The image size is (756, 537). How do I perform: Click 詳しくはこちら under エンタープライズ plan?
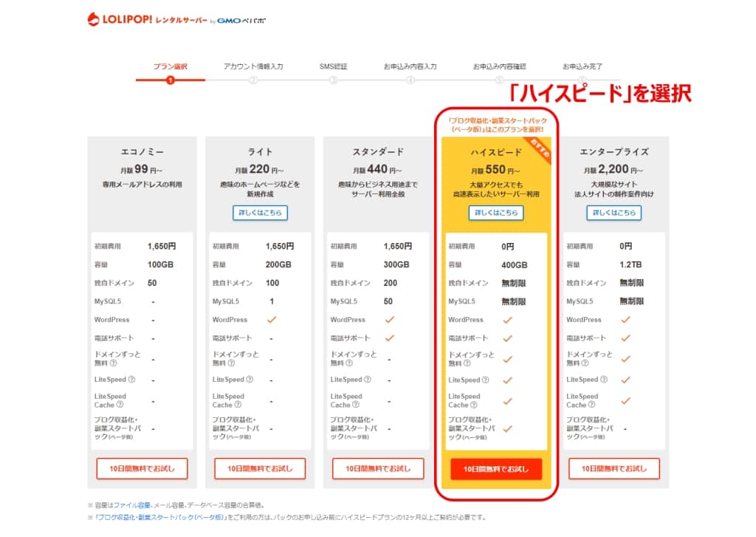(x=614, y=213)
